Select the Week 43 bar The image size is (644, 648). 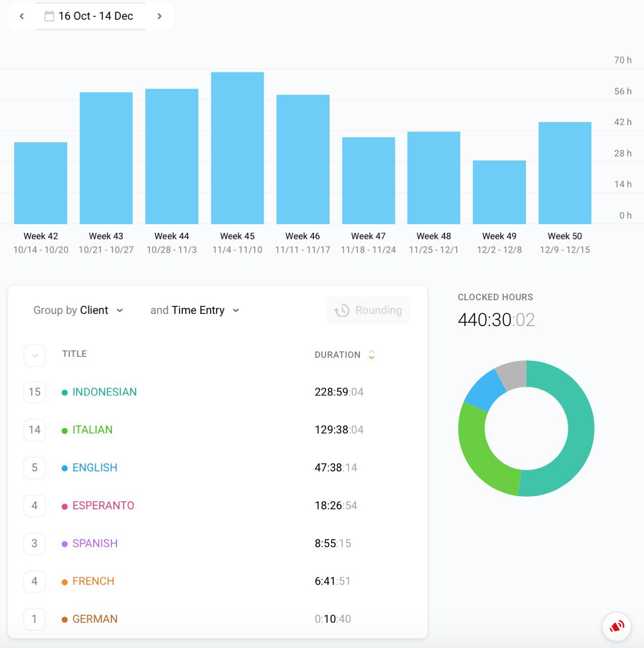[106, 158]
